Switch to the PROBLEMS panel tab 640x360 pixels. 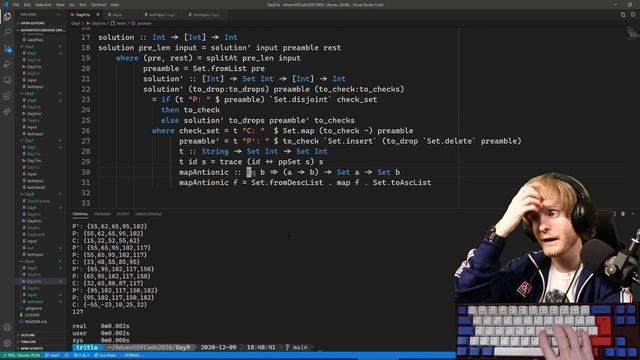click(x=102, y=214)
